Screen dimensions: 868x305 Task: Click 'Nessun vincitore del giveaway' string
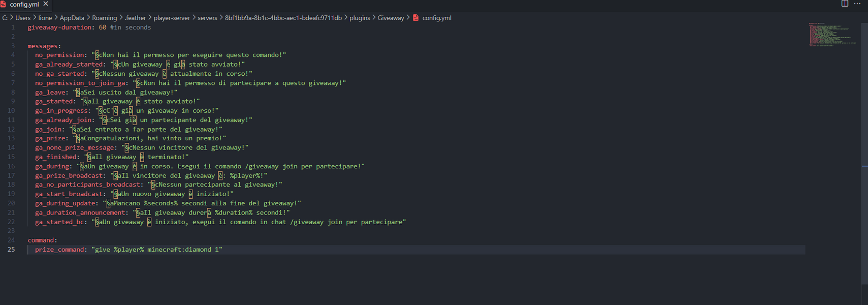point(187,148)
